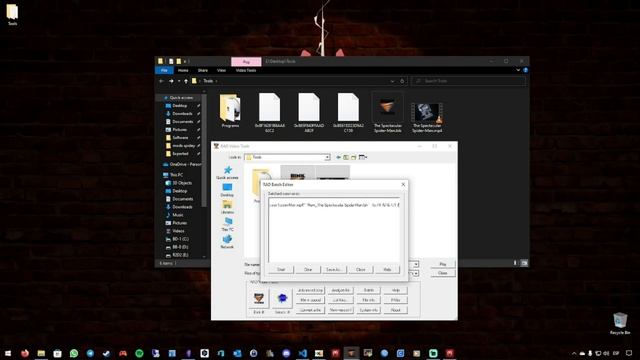The width and height of the screenshot is (640, 360).
Task: Expand the ribbon chevron in File Explorer
Action: click(518, 70)
